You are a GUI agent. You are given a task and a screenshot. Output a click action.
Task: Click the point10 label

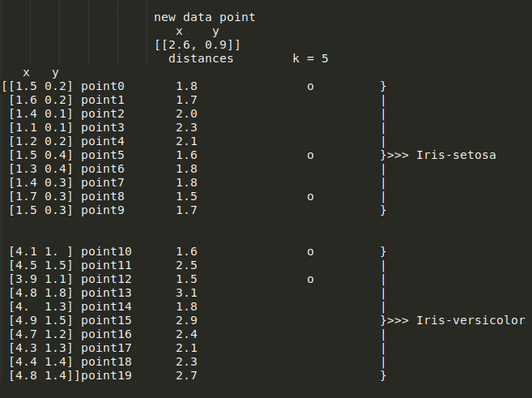(106, 251)
